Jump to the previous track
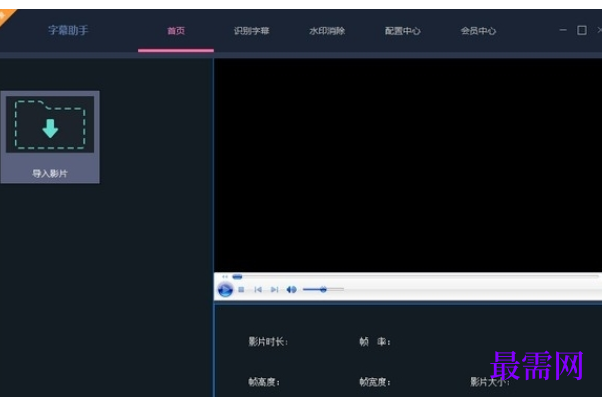Viewport: 602px width, 397px height. tap(258, 289)
